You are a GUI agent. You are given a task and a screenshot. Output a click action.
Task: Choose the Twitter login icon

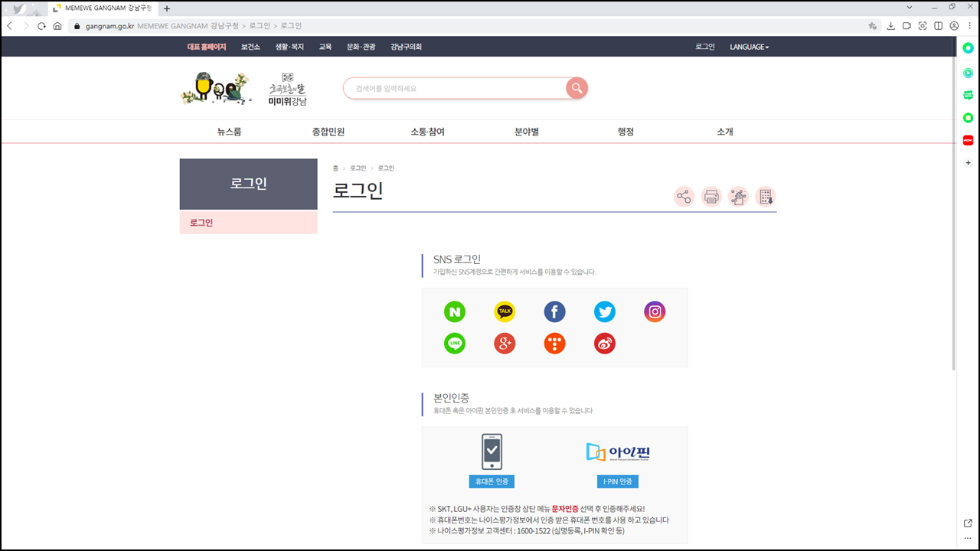(605, 311)
